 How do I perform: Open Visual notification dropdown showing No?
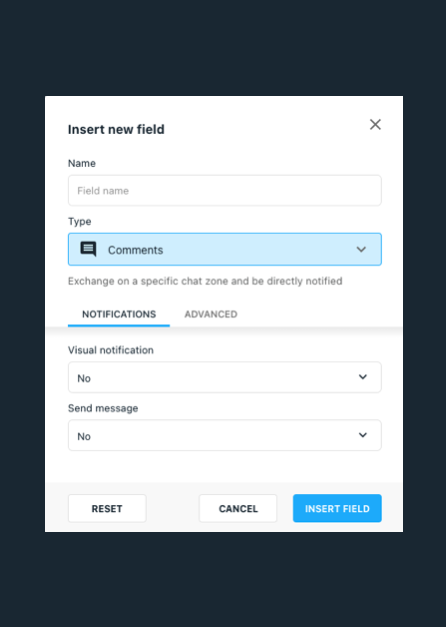[225, 377]
